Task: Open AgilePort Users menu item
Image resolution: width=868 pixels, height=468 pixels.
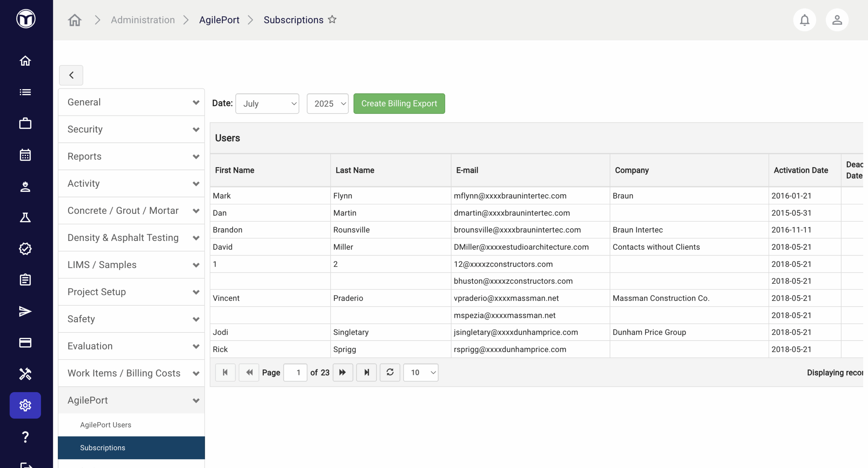Action: click(x=132, y=425)
